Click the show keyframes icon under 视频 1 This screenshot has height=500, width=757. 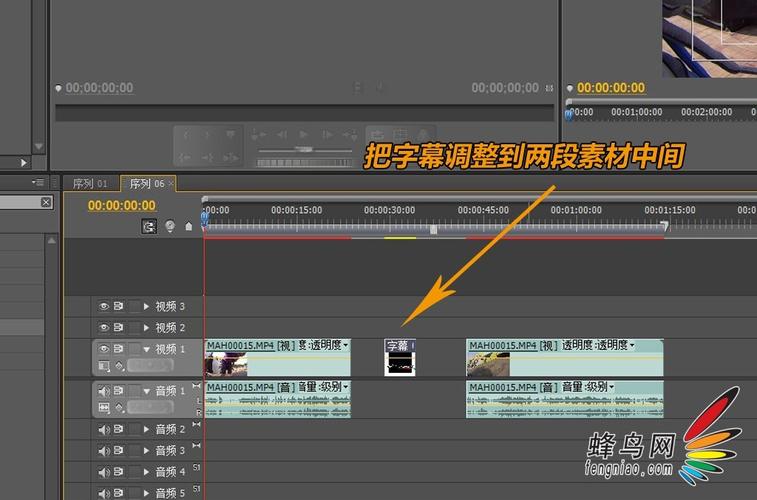tap(119, 367)
